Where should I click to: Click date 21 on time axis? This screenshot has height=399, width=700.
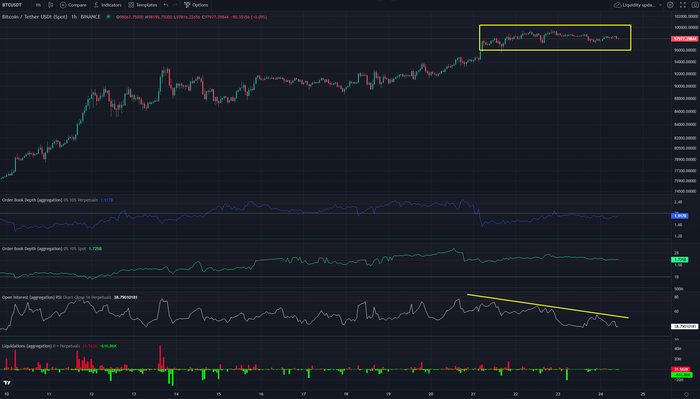click(473, 394)
